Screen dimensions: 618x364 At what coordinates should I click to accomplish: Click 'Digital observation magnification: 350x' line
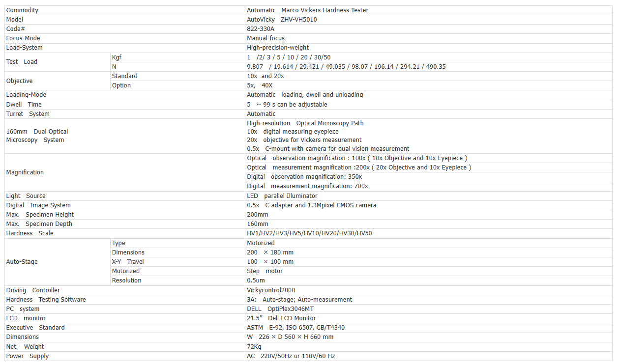tap(304, 177)
